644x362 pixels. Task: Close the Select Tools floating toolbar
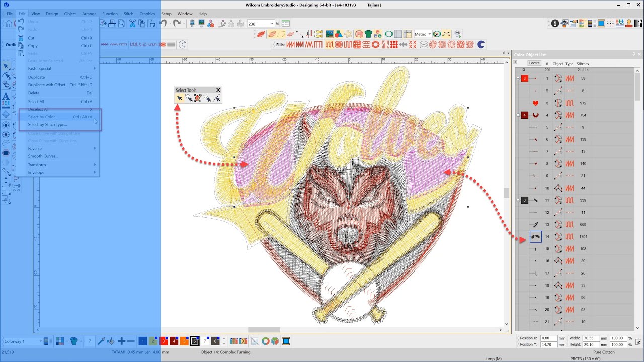[218, 90]
